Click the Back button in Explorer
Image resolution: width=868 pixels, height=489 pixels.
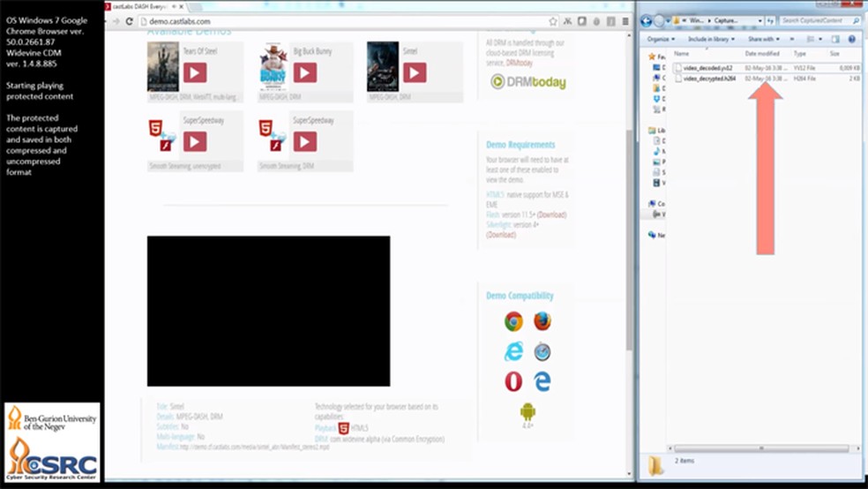click(x=646, y=21)
